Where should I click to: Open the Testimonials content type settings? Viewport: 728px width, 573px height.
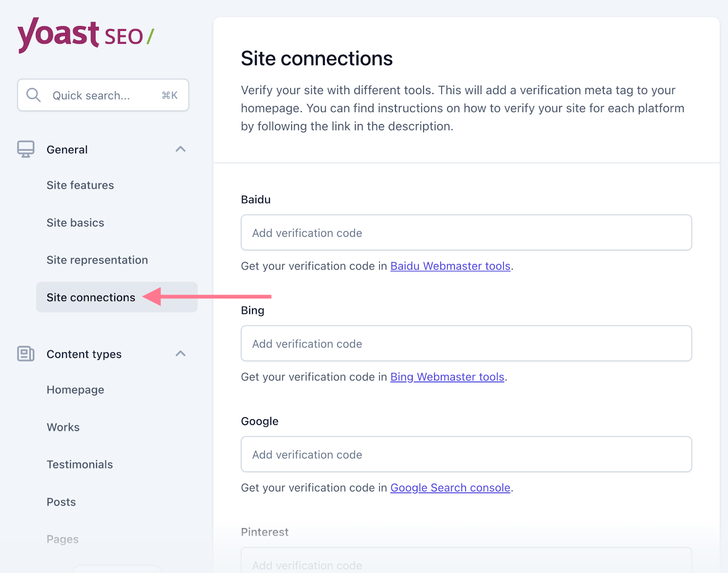coord(80,465)
